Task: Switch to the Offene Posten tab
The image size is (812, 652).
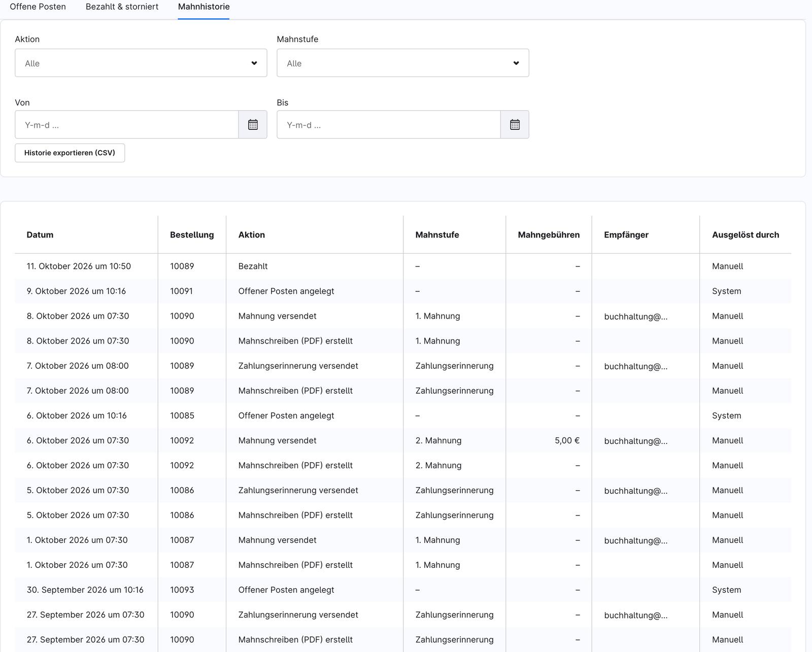Action: click(38, 7)
